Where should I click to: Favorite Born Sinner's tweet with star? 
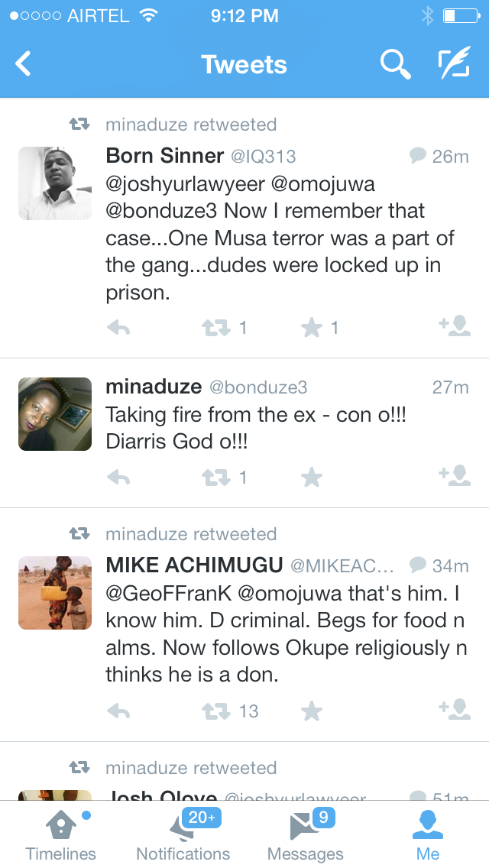(x=311, y=329)
